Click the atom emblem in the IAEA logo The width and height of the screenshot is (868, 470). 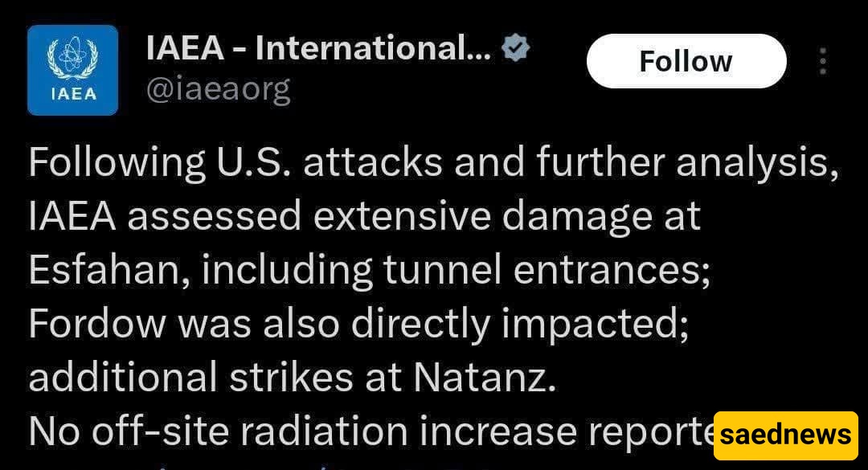(72, 59)
